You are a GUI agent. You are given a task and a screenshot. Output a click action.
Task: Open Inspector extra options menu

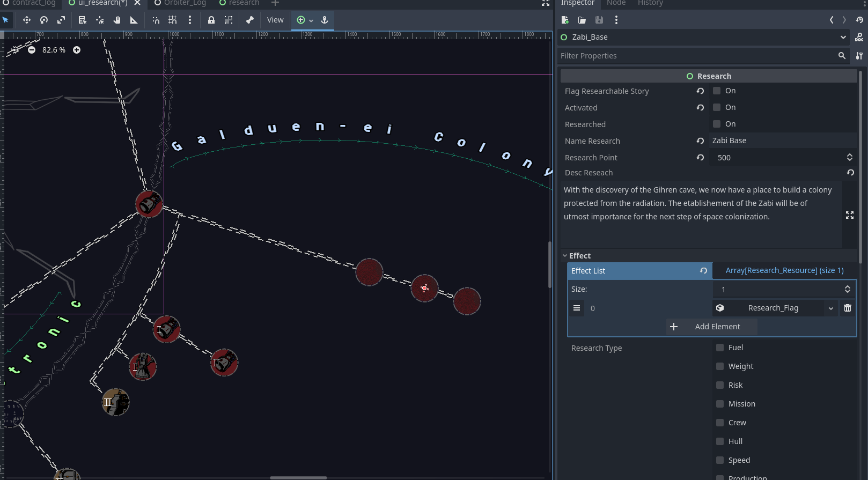point(616,20)
